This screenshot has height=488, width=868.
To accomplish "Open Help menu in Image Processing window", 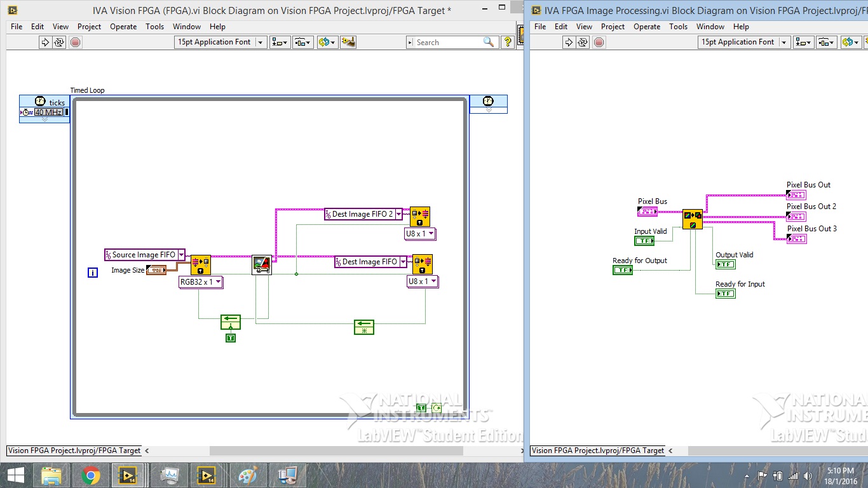I will coord(741,27).
